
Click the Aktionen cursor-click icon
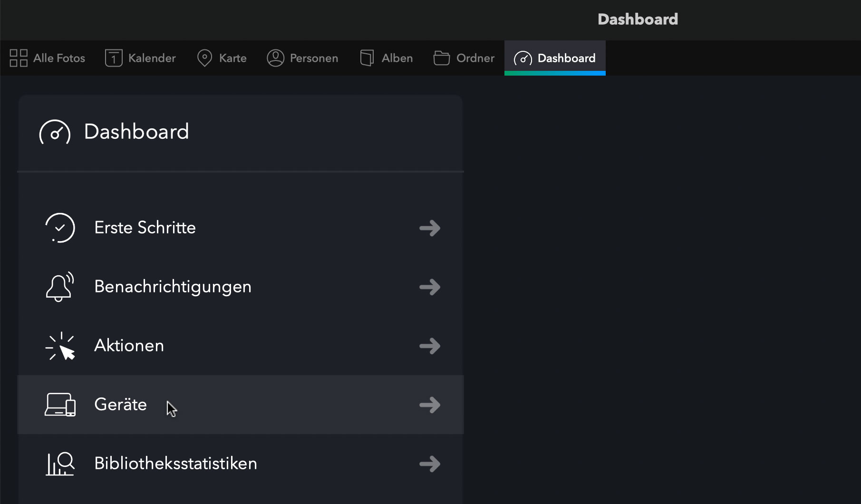60,346
